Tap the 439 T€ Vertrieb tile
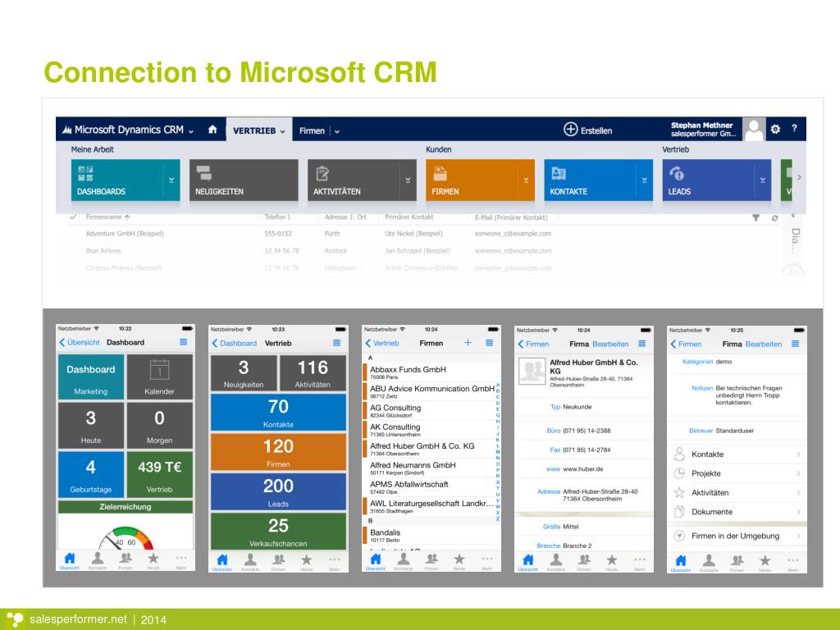The height and width of the screenshot is (630, 840). tap(159, 475)
